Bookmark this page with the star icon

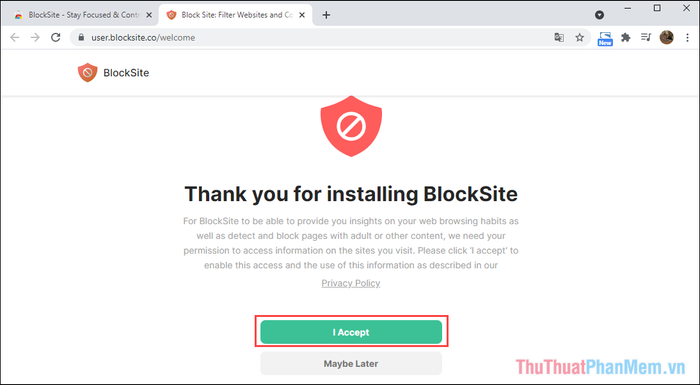tap(579, 38)
